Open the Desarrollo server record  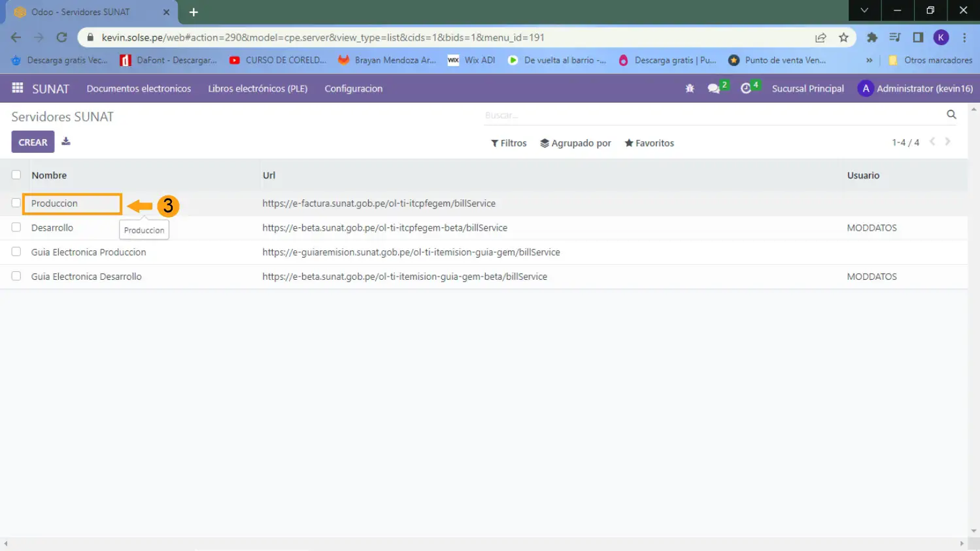[x=52, y=227]
